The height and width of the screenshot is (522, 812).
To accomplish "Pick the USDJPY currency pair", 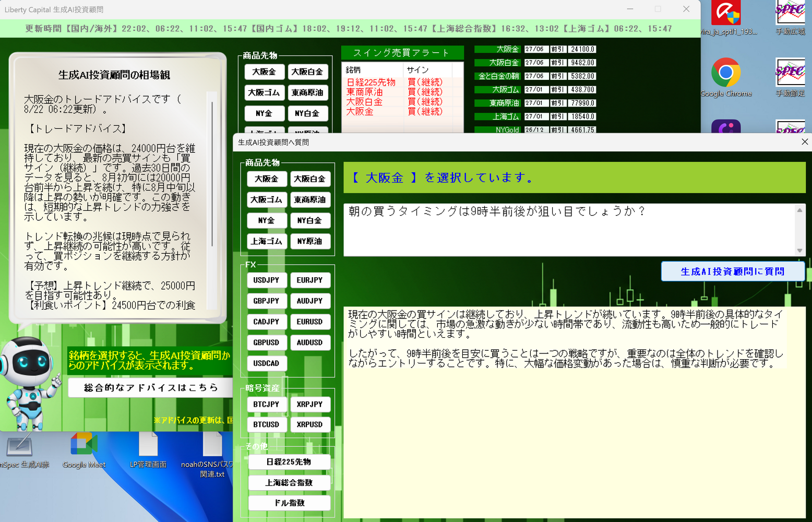I will pos(266,280).
